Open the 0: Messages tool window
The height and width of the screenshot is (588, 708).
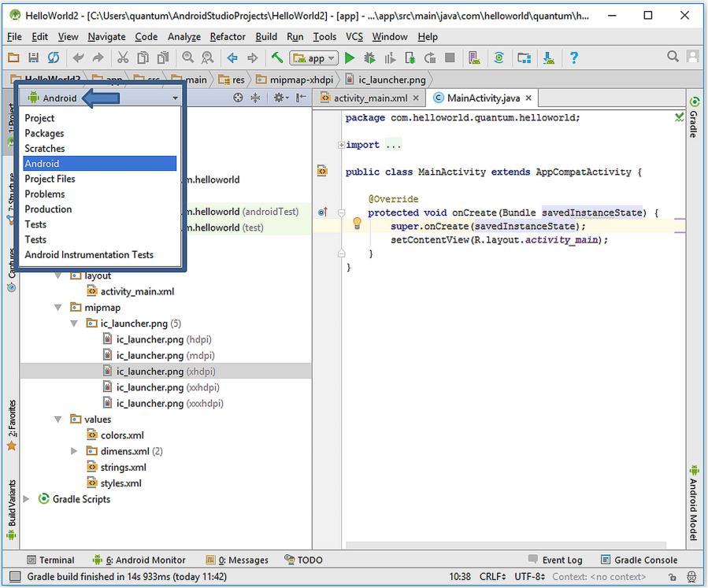click(x=237, y=560)
